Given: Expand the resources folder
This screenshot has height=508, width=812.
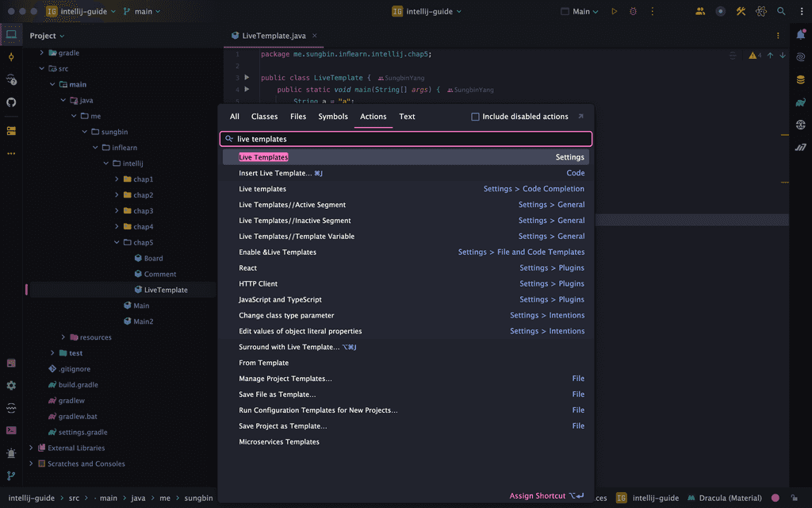Looking at the screenshot, I should pos(63,337).
